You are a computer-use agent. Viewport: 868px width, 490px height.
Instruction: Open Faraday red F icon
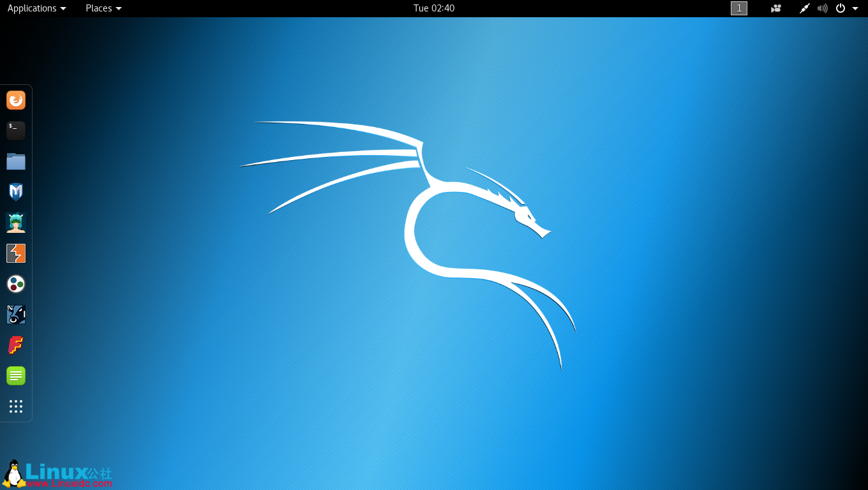click(16, 345)
